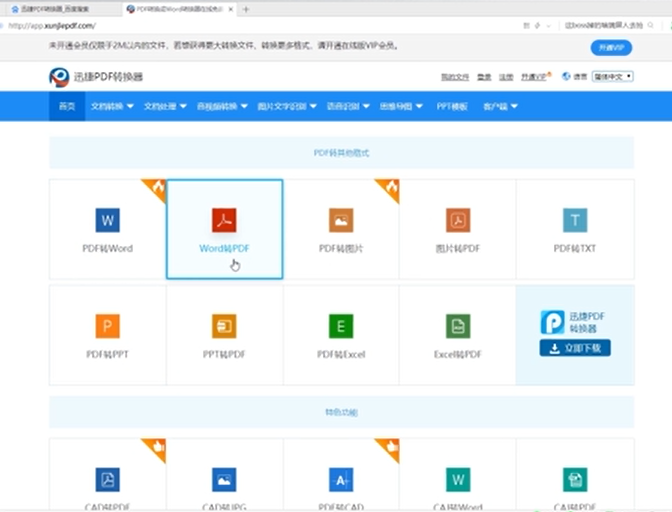Choose the 图片转PDF icon
The width and height of the screenshot is (672, 512).
(458, 220)
